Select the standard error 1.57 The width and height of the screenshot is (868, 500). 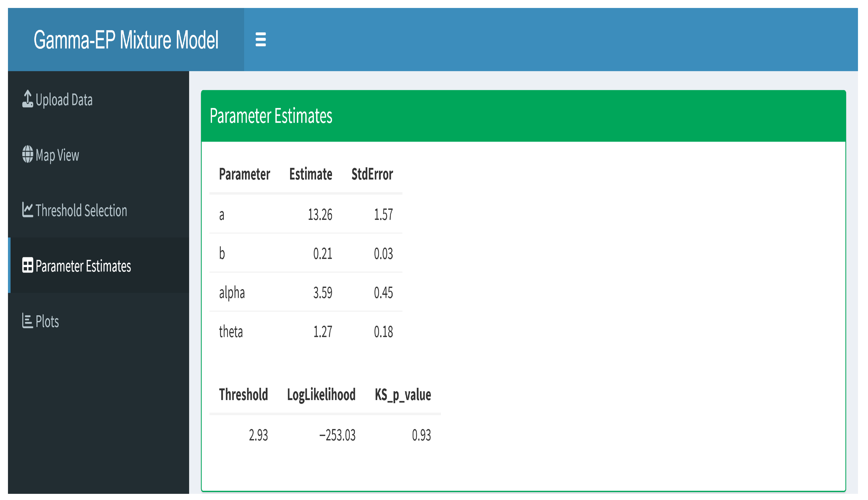click(x=383, y=215)
